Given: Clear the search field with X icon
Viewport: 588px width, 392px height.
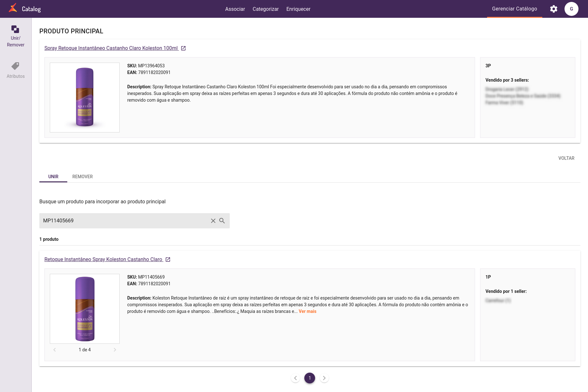Looking at the screenshot, I should click(213, 221).
